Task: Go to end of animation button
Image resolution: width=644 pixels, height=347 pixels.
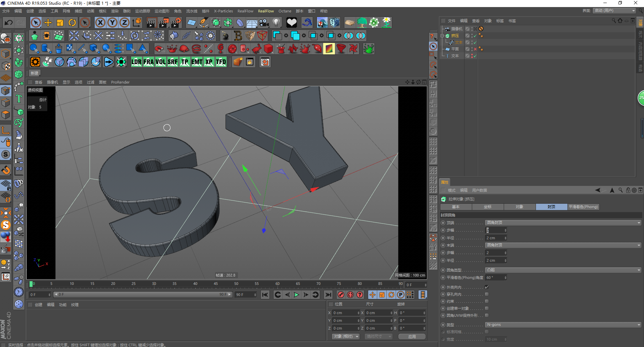Action: coord(328,295)
